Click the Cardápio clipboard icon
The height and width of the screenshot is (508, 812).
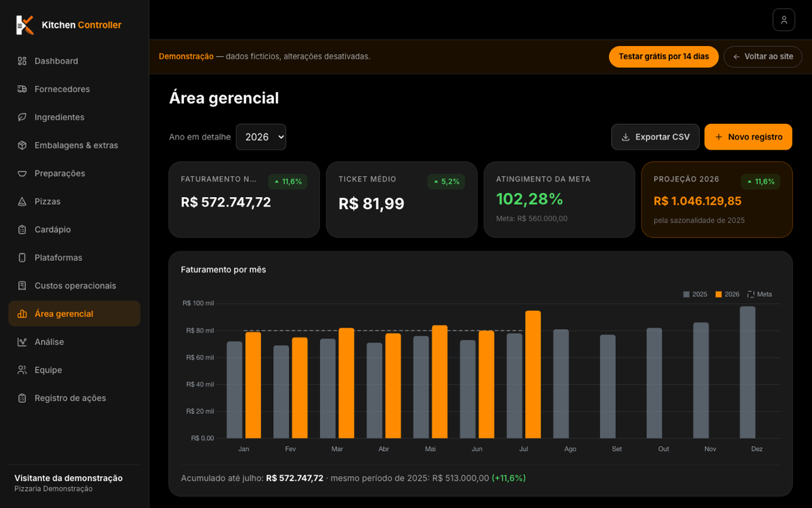pos(22,230)
